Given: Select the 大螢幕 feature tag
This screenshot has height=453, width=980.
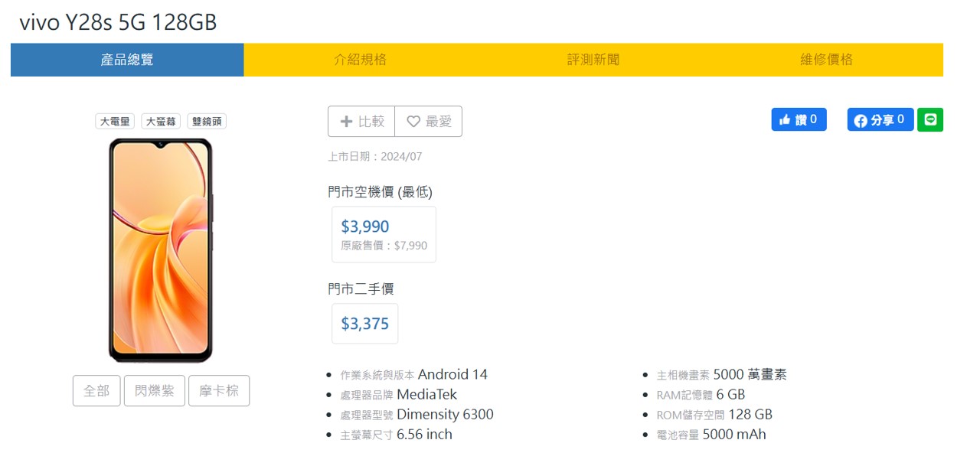Looking at the screenshot, I should coord(161,121).
